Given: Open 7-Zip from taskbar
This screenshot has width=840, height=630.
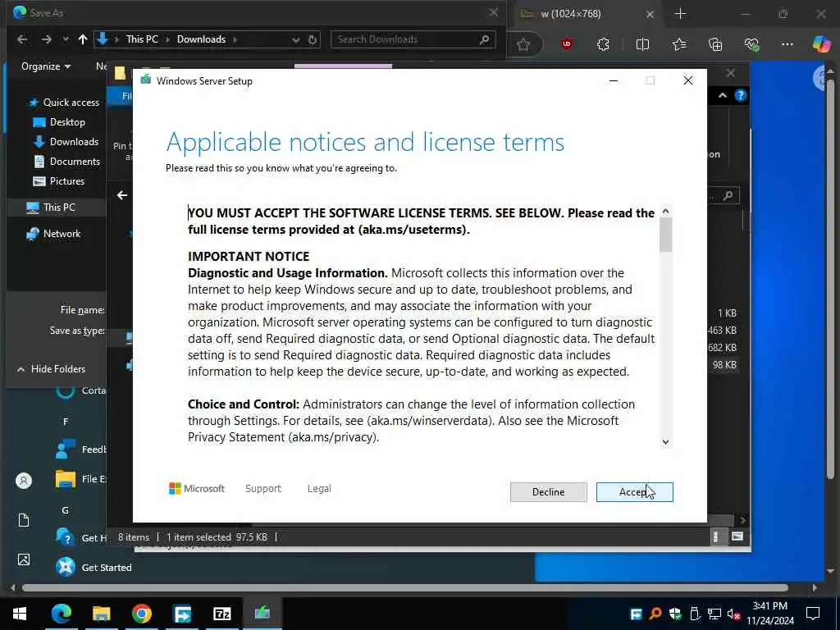Looking at the screenshot, I should (x=221, y=614).
